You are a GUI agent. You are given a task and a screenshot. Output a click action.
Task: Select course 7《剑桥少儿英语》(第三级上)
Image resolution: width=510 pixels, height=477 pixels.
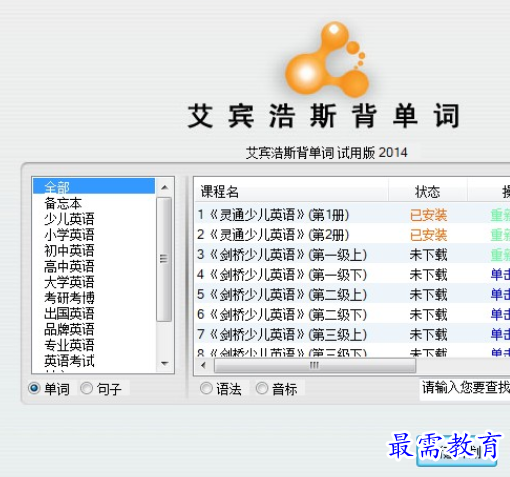pos(282,334)
